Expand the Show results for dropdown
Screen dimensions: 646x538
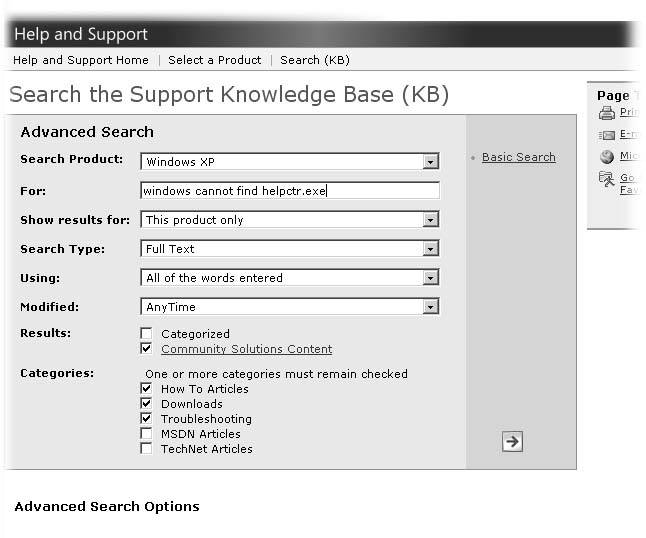point(430,220)
